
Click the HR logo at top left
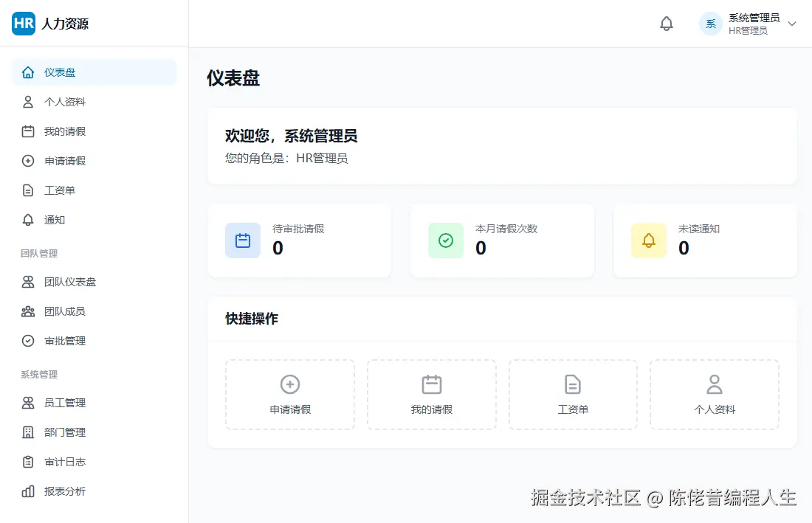pyautogui.click(x=23, y=23)
